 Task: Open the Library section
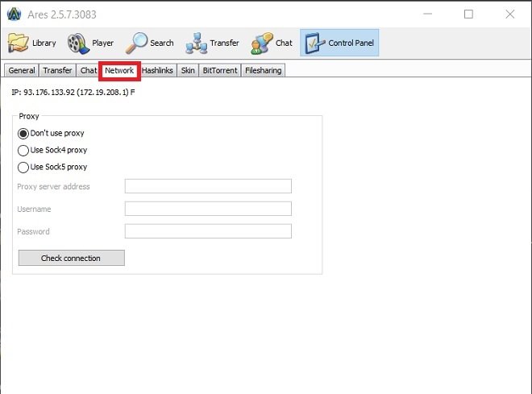[x=31, y=43]
